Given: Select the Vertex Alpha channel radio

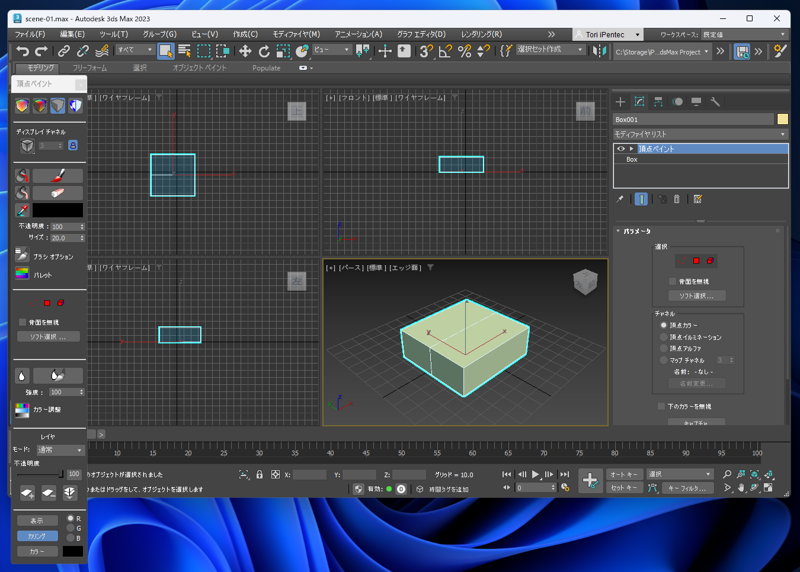Looking at the screenshot, I should [664, 348].
